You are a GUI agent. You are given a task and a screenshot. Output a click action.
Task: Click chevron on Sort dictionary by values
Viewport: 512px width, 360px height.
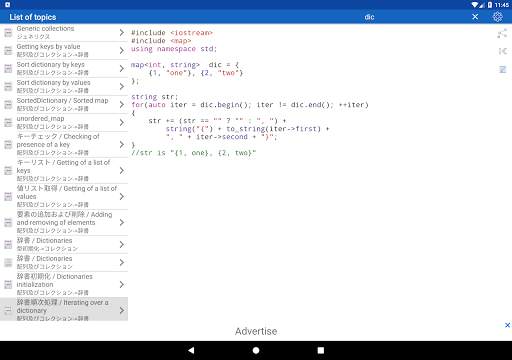click(122, 86)
